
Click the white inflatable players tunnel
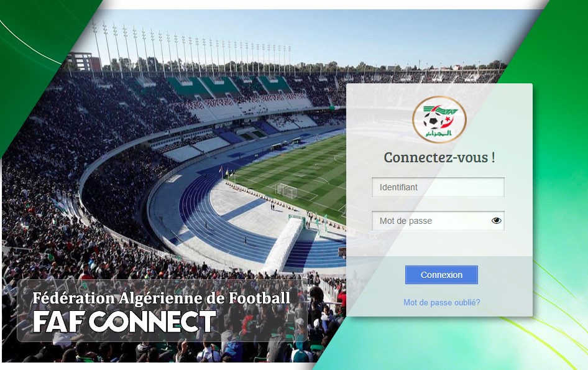click(283, 244)
